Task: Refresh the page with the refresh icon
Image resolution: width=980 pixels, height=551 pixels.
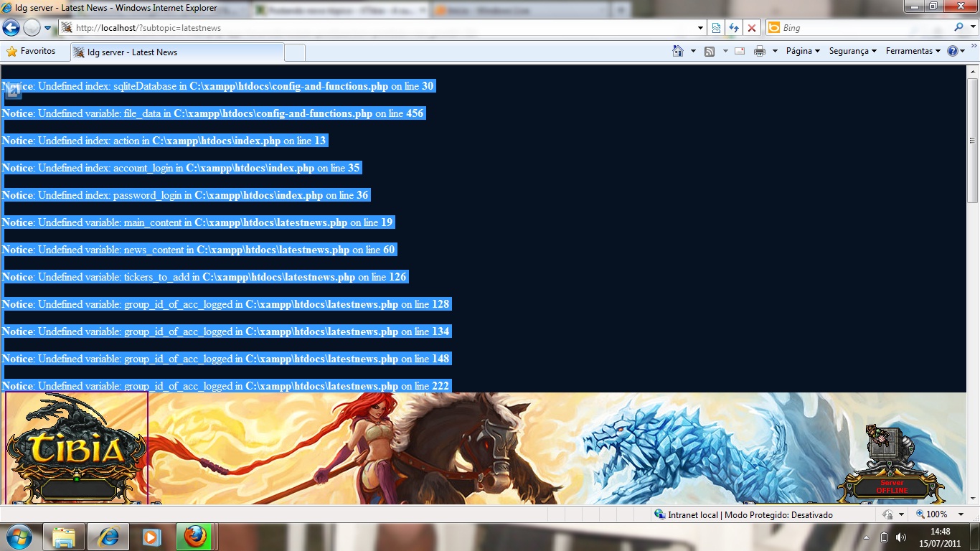Action: (x=734, y=28)
